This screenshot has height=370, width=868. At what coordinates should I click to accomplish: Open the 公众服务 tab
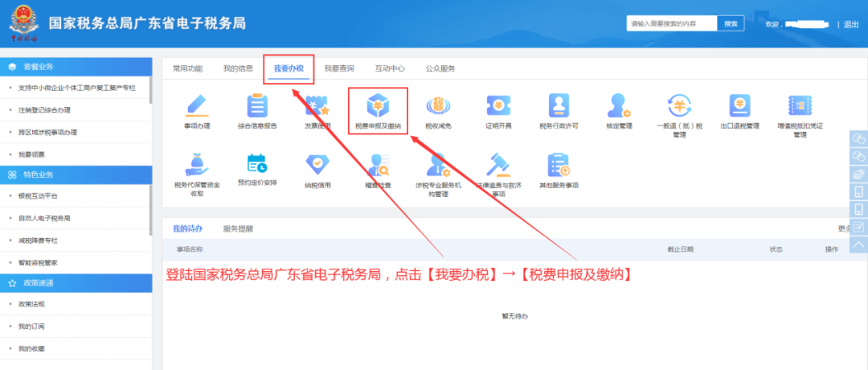440,68
